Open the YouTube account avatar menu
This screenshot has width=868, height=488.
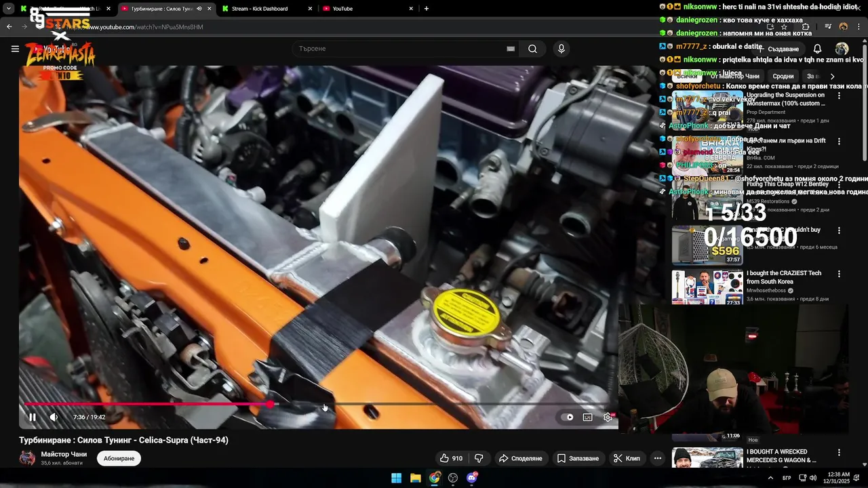tap(842, 49)
